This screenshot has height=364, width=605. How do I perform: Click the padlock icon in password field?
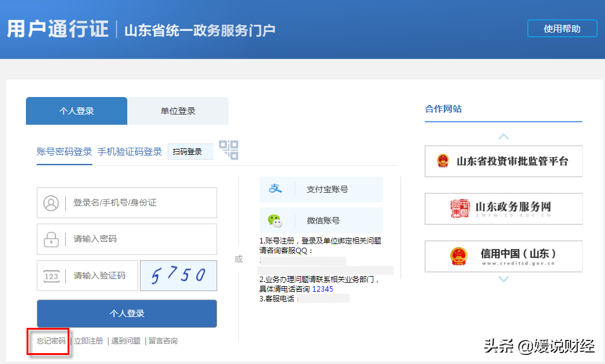[x=51, y=239]
